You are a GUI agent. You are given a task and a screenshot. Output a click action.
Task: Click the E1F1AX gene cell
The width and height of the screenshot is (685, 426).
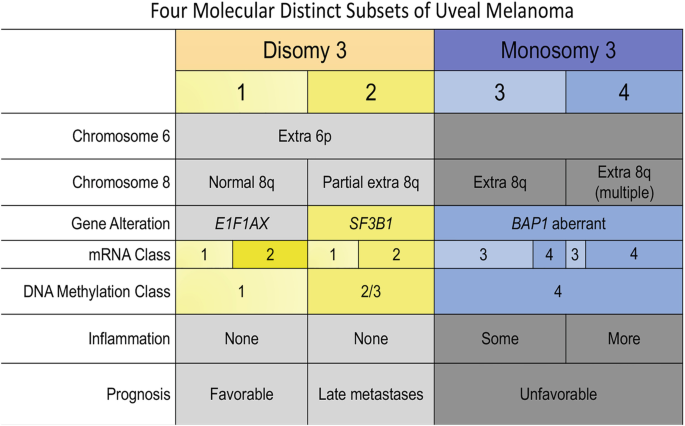pyautogui.click(x=241, y=226)
